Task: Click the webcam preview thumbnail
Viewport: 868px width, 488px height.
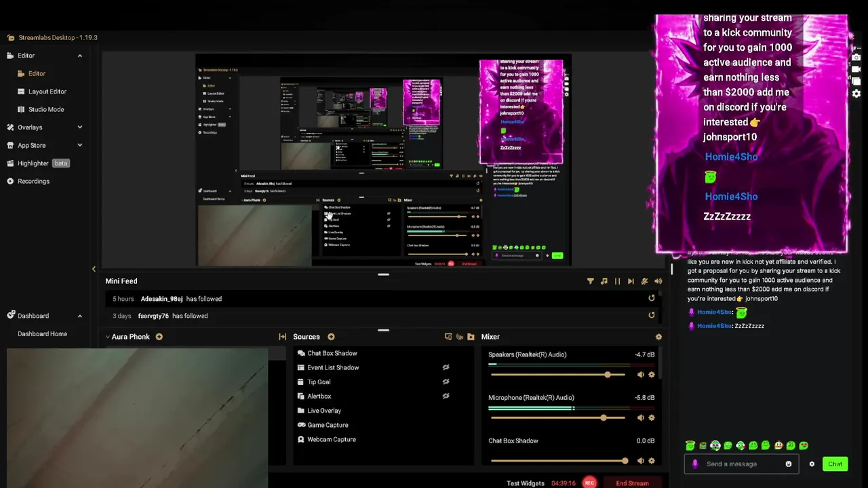Action: (138, 418)
